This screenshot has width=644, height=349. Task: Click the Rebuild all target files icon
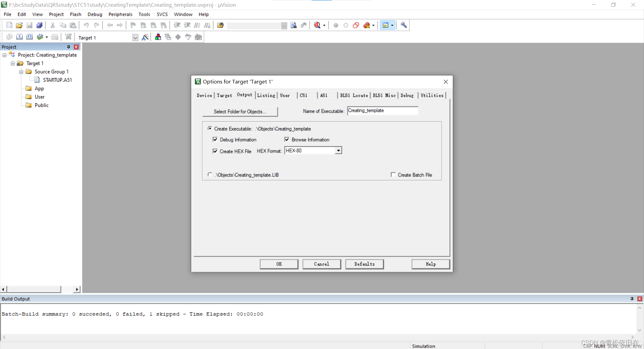30,37
